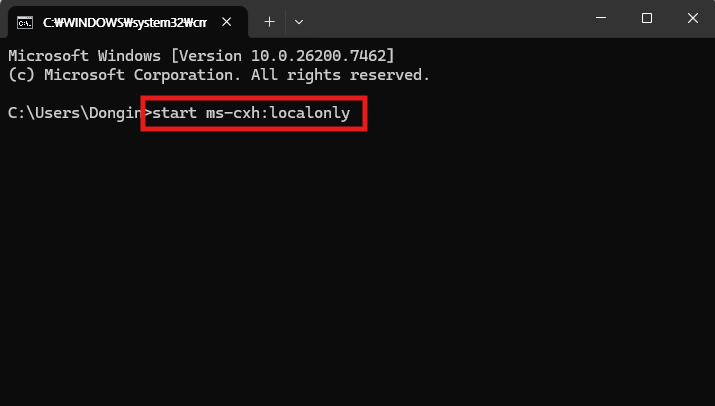Open a new tab with the plus button
The height and width of the screenshot is (406, 715).
269,20
